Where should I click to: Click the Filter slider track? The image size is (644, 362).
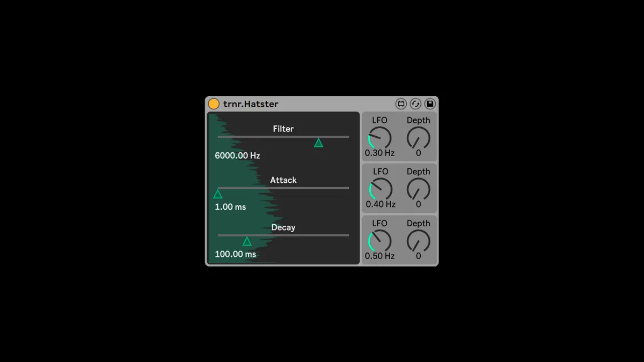(283, 137)
